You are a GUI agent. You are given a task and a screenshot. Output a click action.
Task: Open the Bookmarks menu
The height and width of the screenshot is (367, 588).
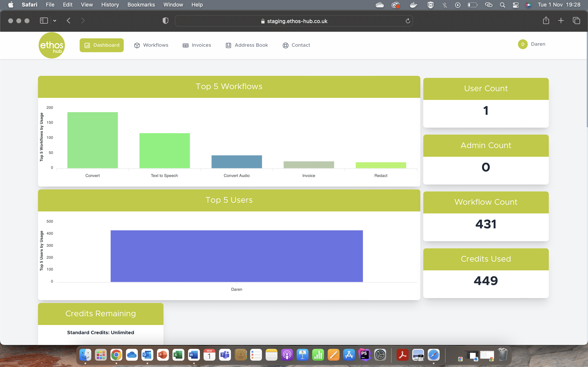(141, 5)
